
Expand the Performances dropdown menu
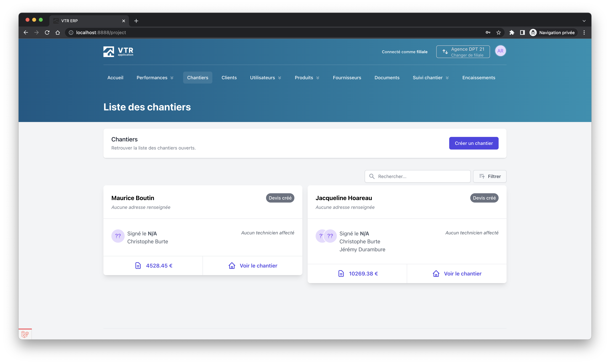[155, 78]
